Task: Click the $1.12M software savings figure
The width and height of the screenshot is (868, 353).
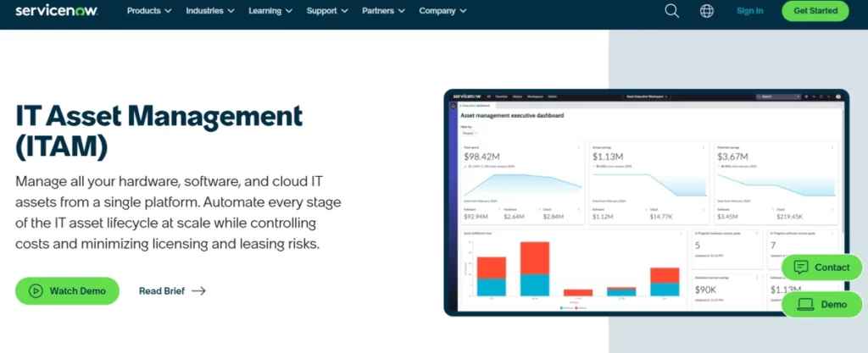Action: tap(603, 217)
